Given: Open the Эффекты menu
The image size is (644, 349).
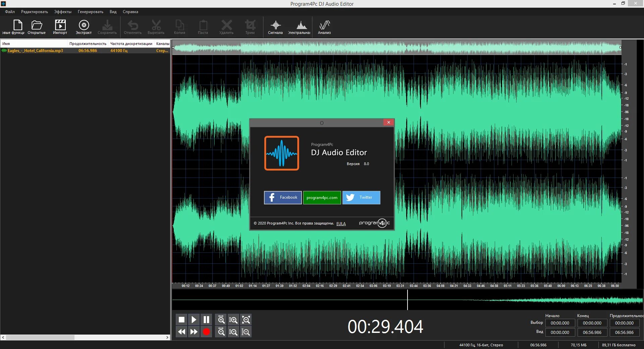Looking at the screenshot, I should (63, 12).
